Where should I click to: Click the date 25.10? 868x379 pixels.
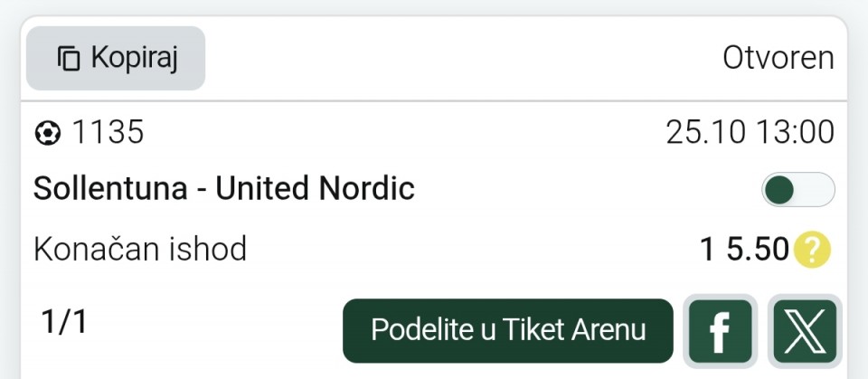point(705,133)
